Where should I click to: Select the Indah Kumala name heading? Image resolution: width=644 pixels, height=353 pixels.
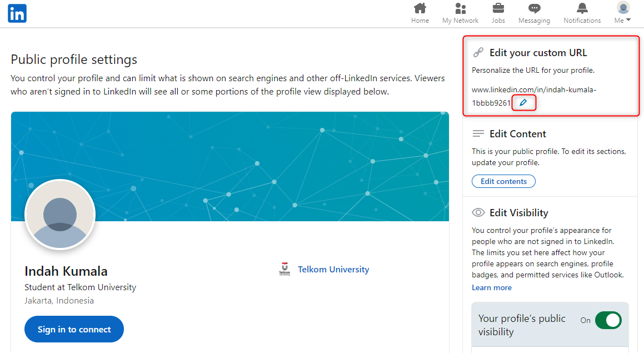66,271
